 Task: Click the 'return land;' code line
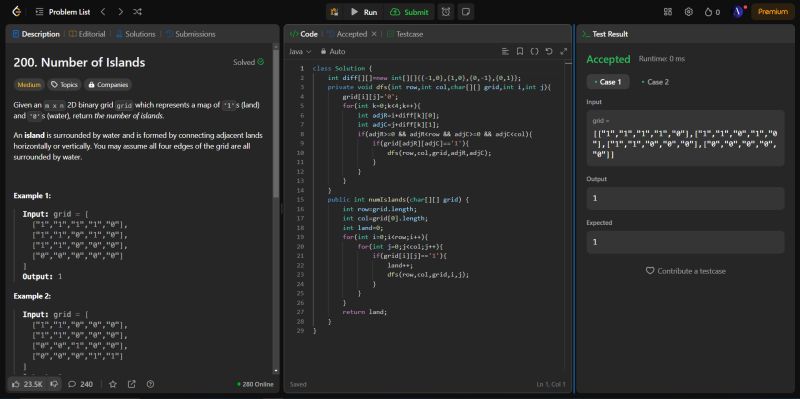click(364, 312)
